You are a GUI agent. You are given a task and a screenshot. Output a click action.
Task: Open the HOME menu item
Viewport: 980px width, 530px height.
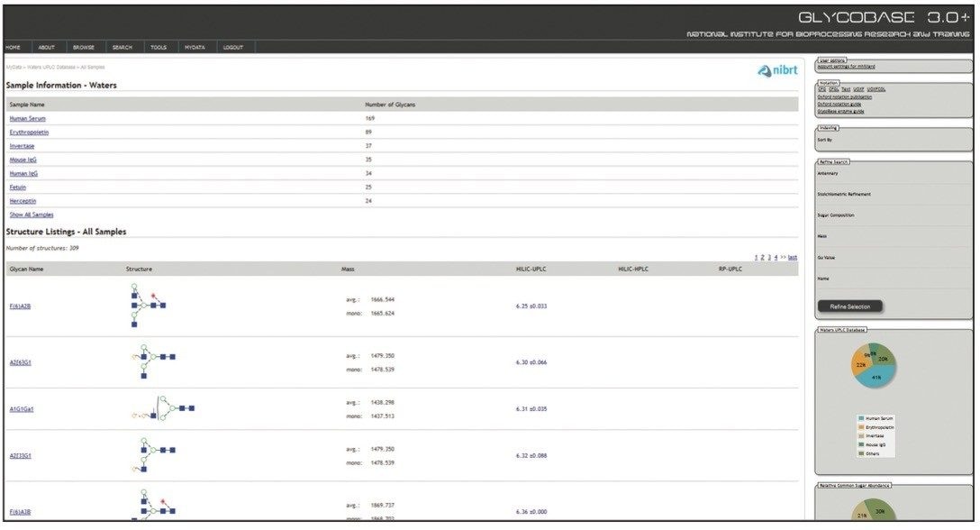pyautogui.click(x=14, y=48)
